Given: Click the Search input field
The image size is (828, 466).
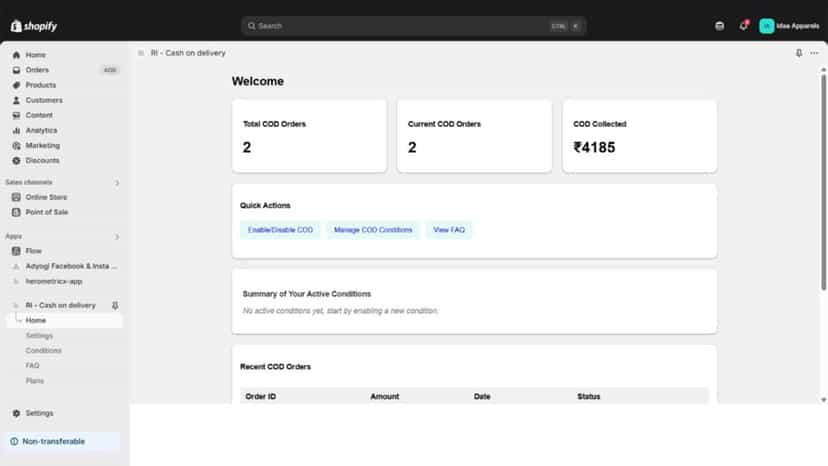Looking at the screenshot, I should (x=413, y=26).
